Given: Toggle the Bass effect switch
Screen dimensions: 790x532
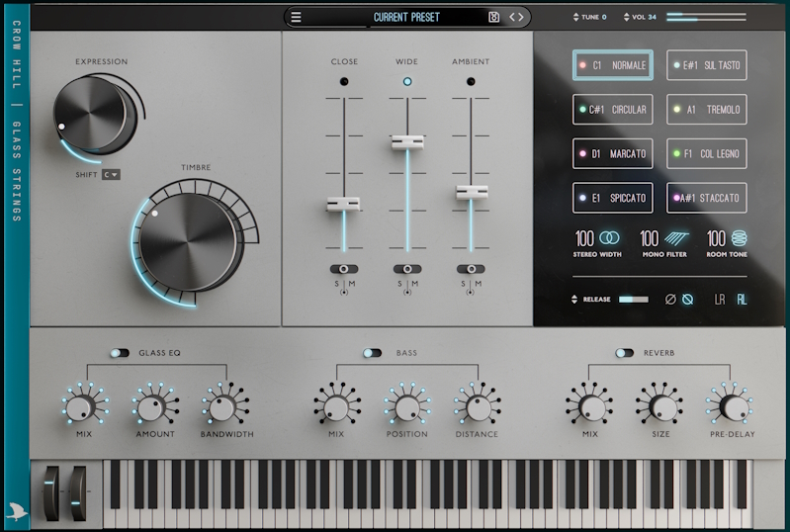Looking at the screenshot, I should click(x=373, y=352).
